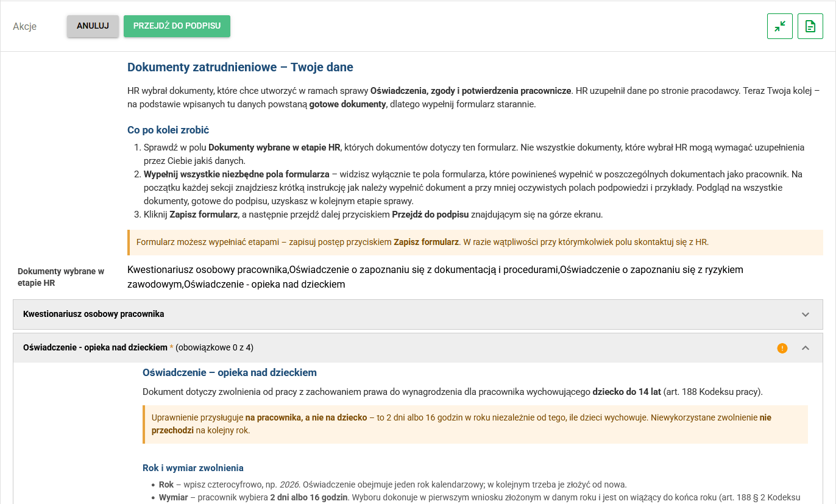Click PRZEJDŹ DO PODPISU button
836x504 pixels.
point(177,26)
